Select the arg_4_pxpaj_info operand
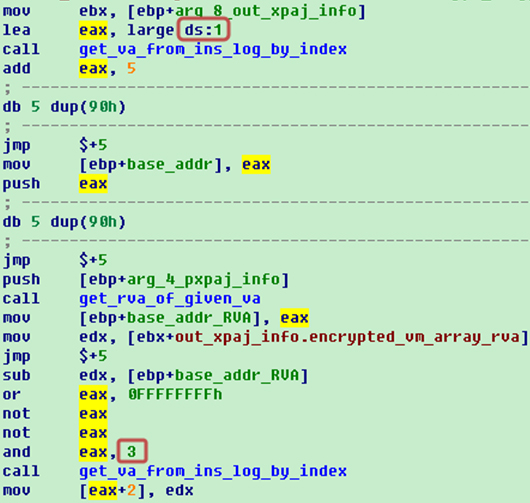The image size is (530, 503). point(204,280)
